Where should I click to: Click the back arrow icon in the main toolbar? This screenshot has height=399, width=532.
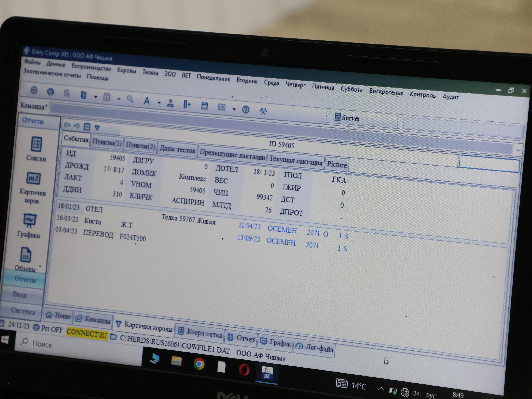click(34, 90)
